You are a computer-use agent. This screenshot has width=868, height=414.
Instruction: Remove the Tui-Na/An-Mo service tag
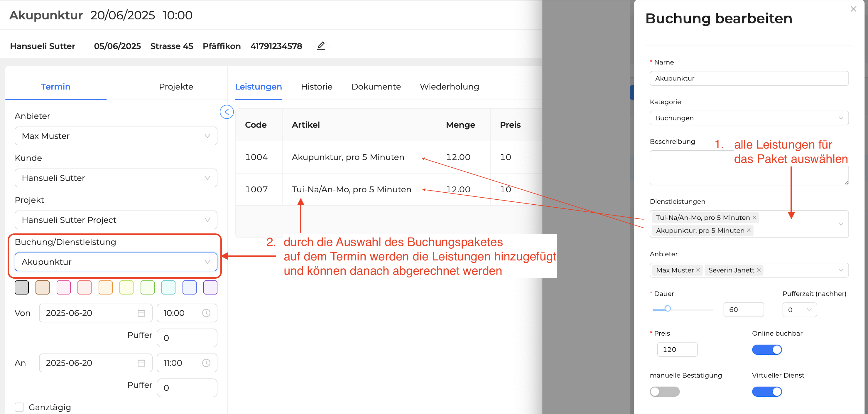pyautogui.click(x=754, y=218)
